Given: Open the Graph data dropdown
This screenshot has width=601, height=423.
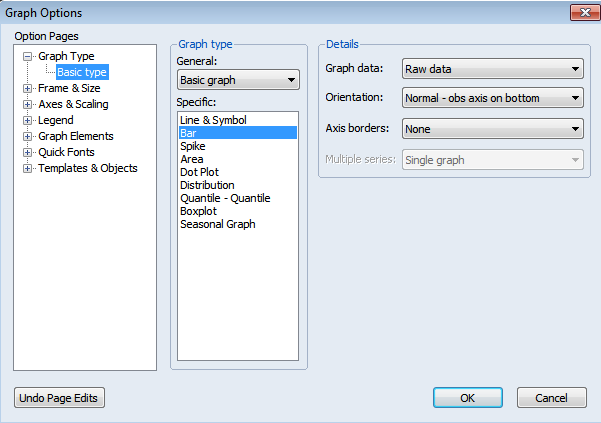Looking at the screenshot, I should (492, 69).
